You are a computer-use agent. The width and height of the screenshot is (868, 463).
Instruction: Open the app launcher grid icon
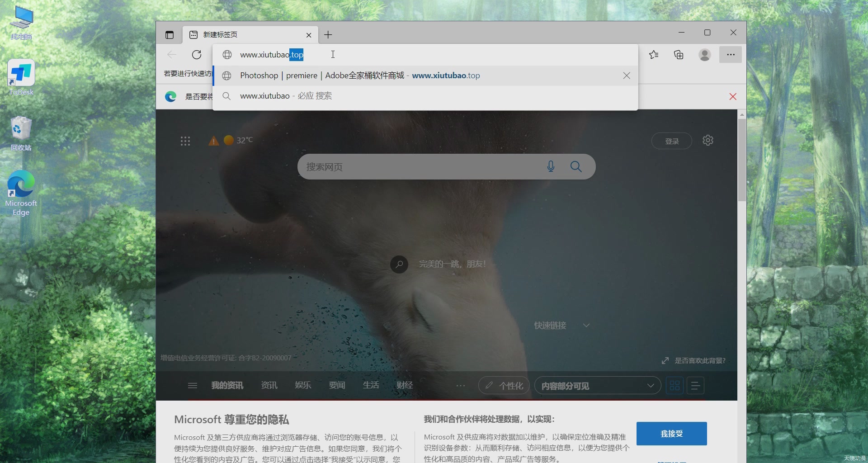tap(185, 141)
